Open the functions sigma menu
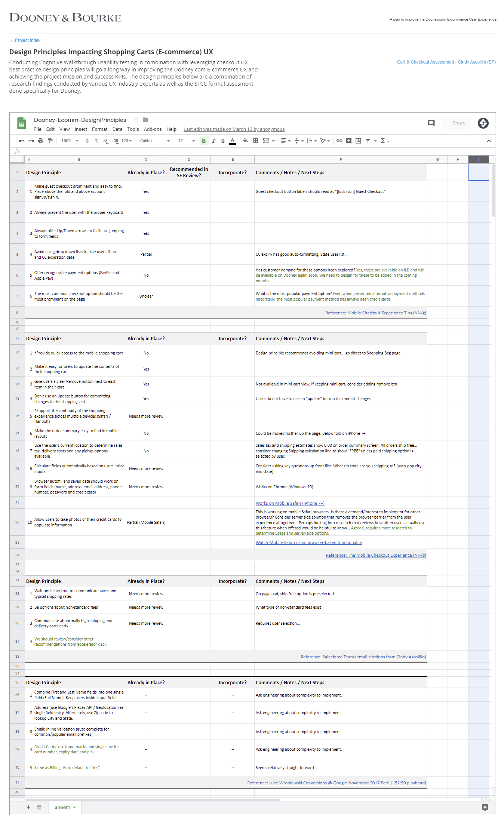 tap(385, 141)
